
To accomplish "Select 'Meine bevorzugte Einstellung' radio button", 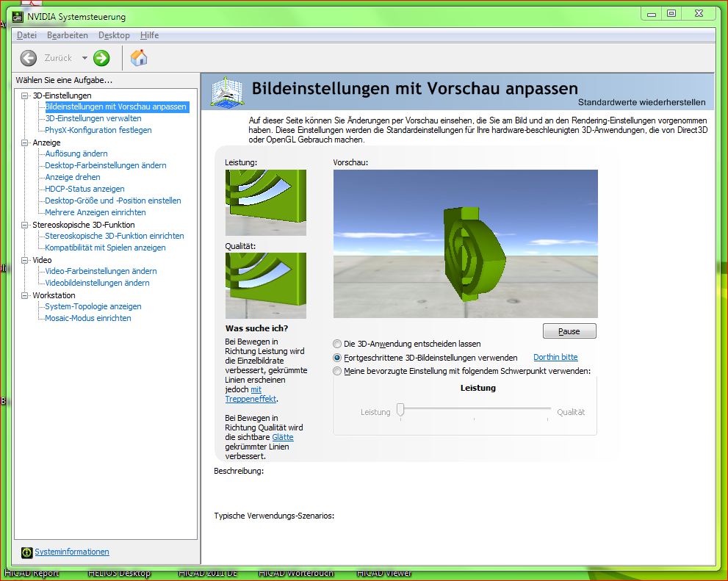I will pyautogui.click(x=337, y=371).
